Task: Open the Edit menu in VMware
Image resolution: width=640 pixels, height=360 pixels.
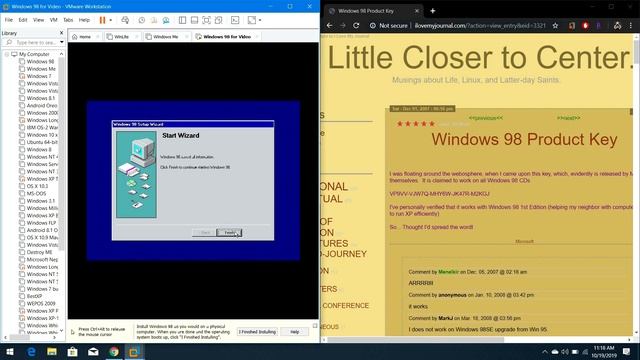Action: coord(23,20)
